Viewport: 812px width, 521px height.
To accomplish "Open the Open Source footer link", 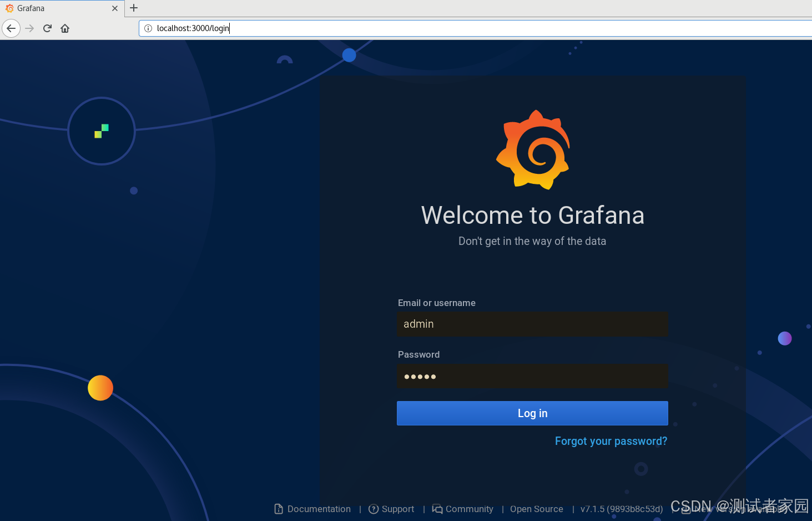I will 537,509.
